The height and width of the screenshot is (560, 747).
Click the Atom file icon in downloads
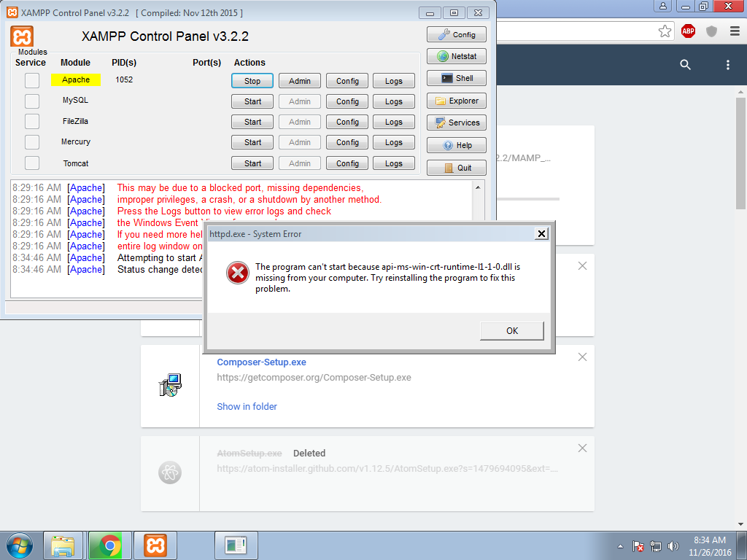point(170,472)
